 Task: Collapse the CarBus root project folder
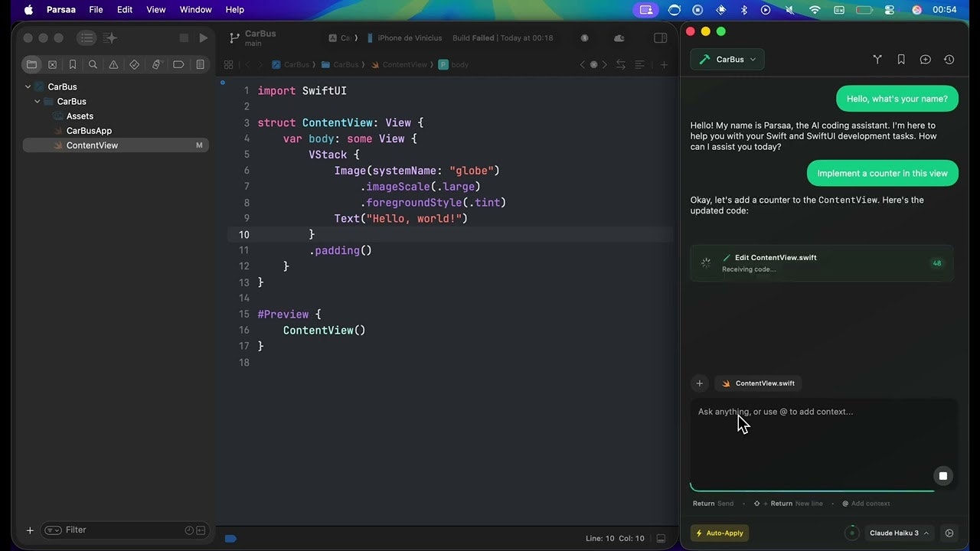(28, 86)
